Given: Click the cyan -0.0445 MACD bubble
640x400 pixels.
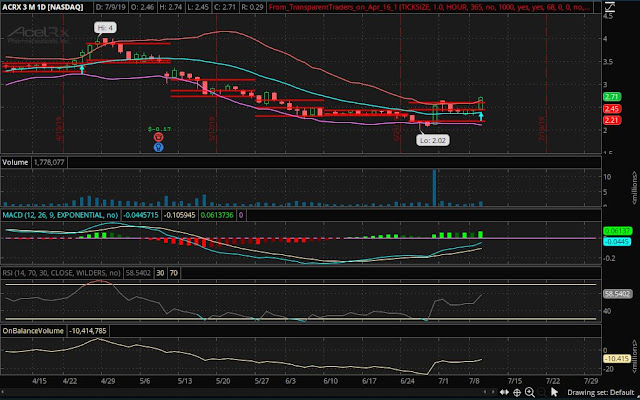Looking at the screenshot, I should 617,242.
